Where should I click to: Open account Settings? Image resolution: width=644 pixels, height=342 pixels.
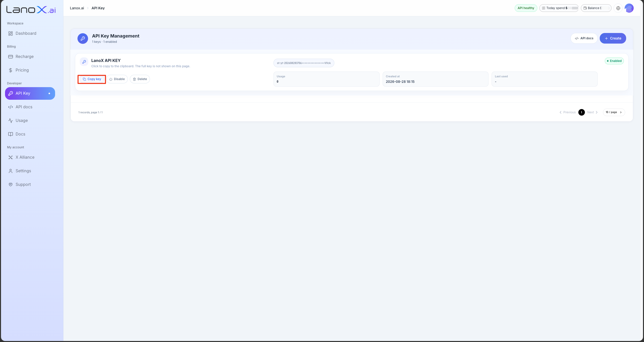pos(30,171)
